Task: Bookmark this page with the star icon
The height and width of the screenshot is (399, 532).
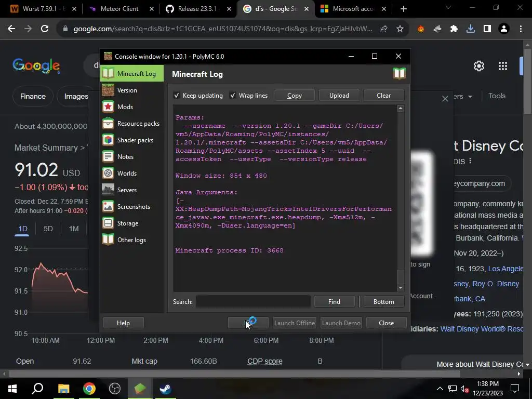Action: (x=400, y=29)
